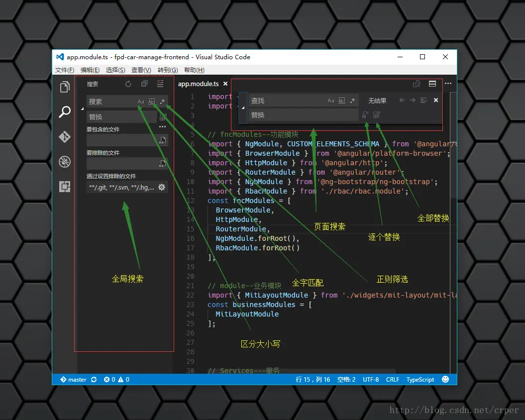Viewport: 525px width, 420px height.
Task: Click line 15 RouterModule text
Action: tap(241, 229)
